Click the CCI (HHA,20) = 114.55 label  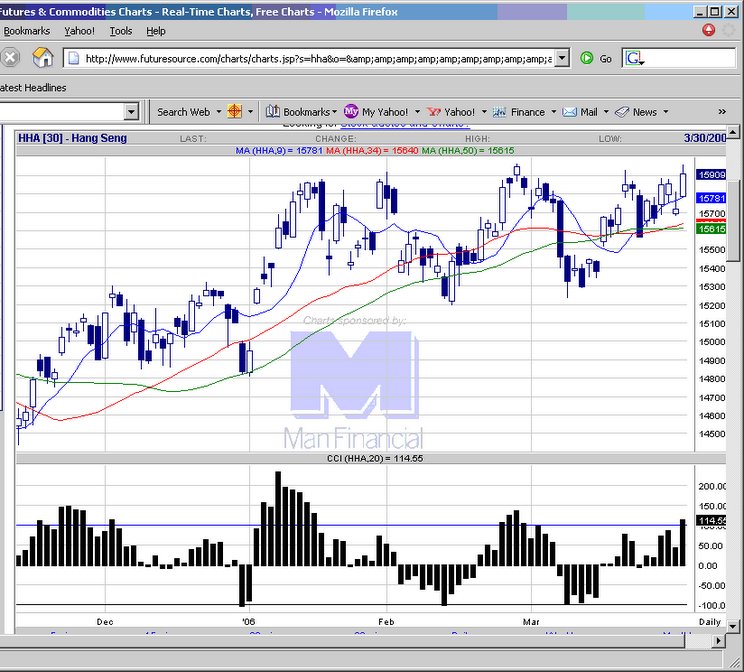[375, 458]
